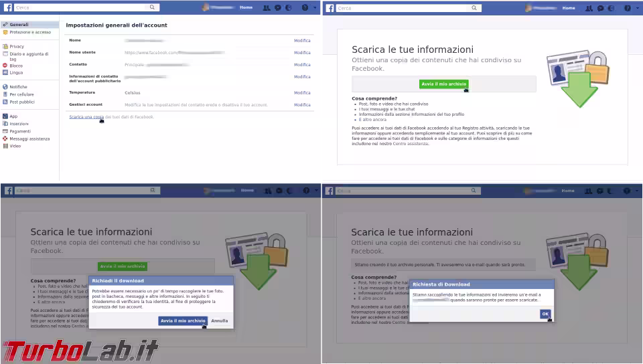The image size is (643, 364).
Task: Click the Notifiche globe icon
Action: coord(5,87)
